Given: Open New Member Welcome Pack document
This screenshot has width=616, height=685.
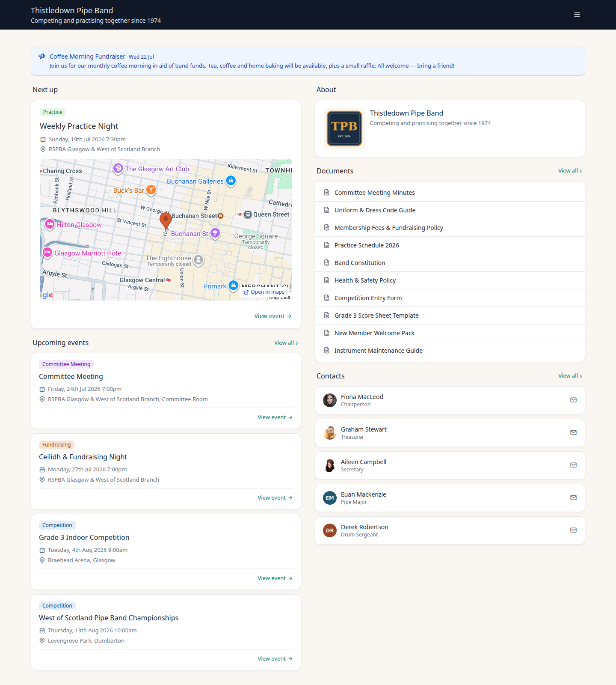Looking at the screenshot, I should point(450,333).
